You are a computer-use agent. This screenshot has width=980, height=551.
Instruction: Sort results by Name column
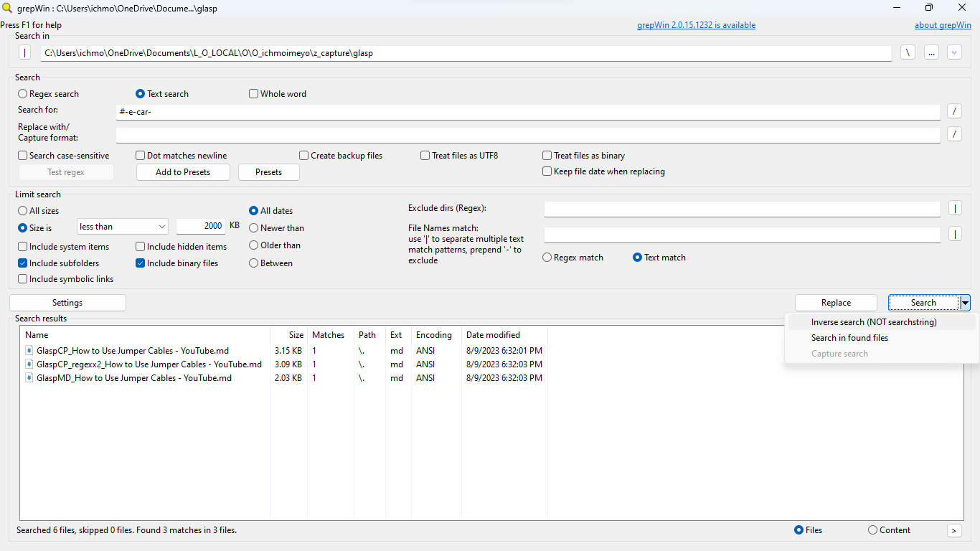[145, 335]
